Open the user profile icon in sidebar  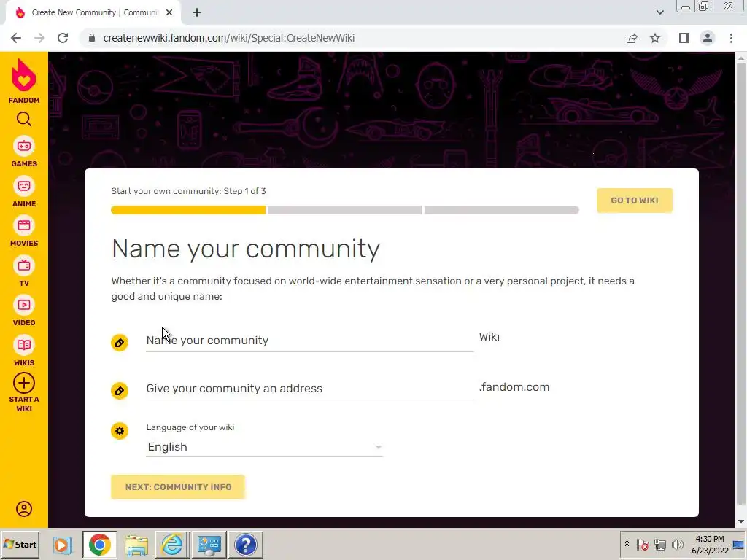(24, 509)
